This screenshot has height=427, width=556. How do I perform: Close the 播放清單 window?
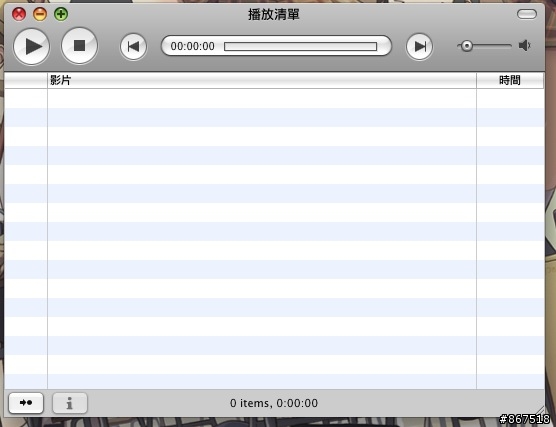point(19,14)
